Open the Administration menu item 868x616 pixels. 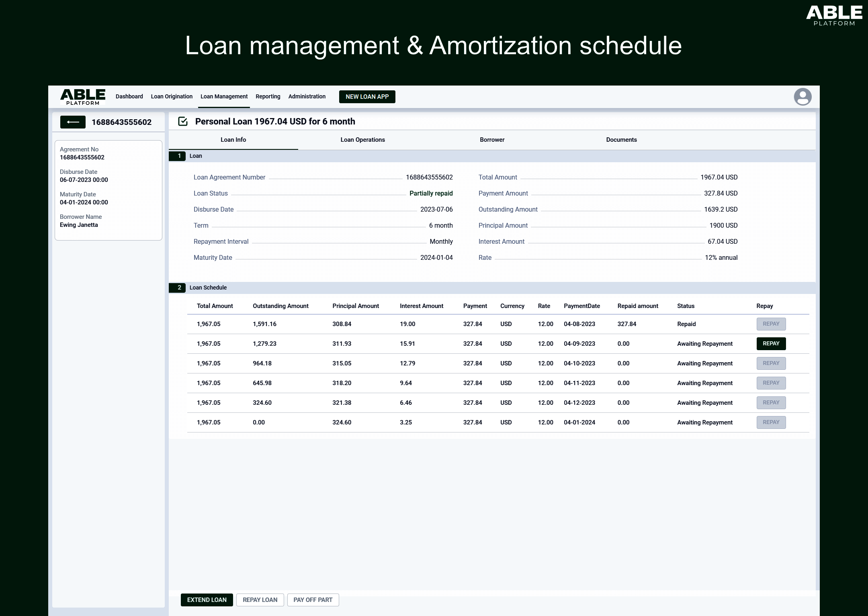(x=307, y=96)
